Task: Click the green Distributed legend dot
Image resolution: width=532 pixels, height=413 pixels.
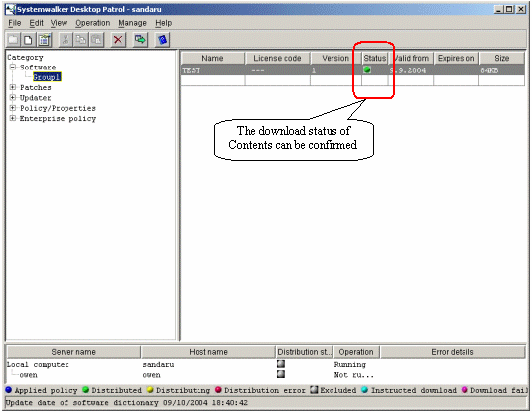Action: [x=85, y=390]
